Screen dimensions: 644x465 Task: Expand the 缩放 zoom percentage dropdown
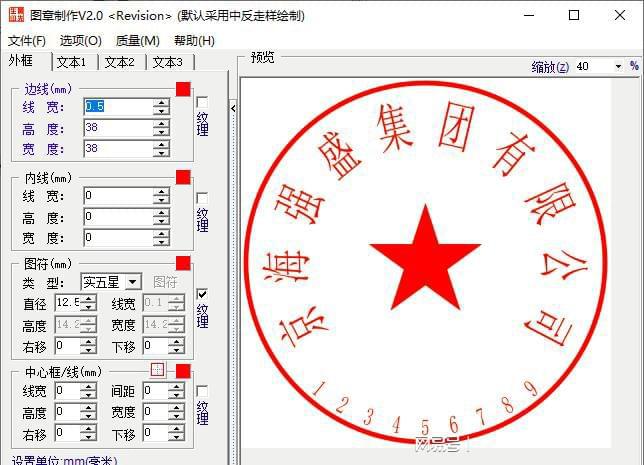tap(619, 66)
